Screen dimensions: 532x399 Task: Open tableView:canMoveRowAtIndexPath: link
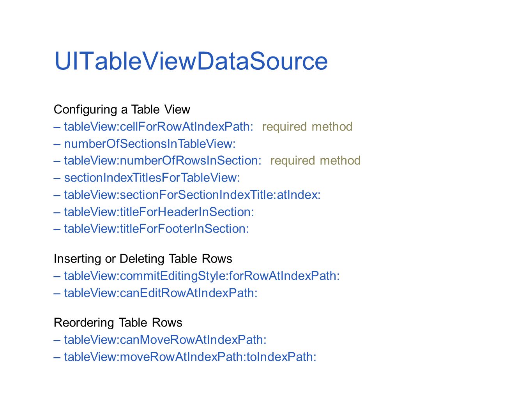point(165,340)
